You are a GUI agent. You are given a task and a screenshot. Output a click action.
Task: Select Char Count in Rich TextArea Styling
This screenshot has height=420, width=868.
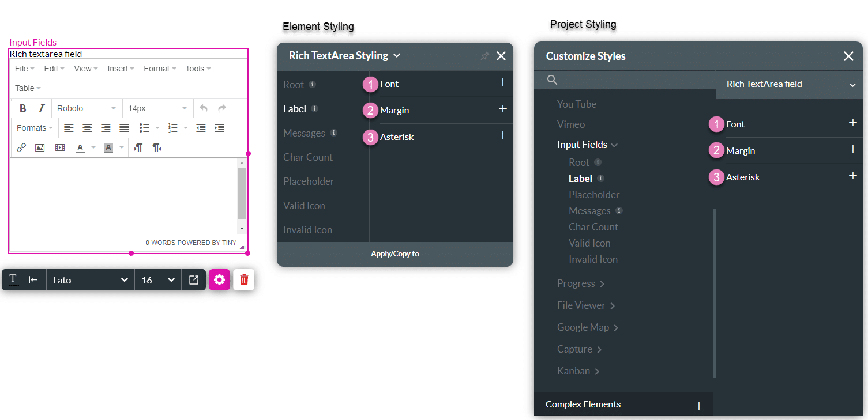click(308, 157)
